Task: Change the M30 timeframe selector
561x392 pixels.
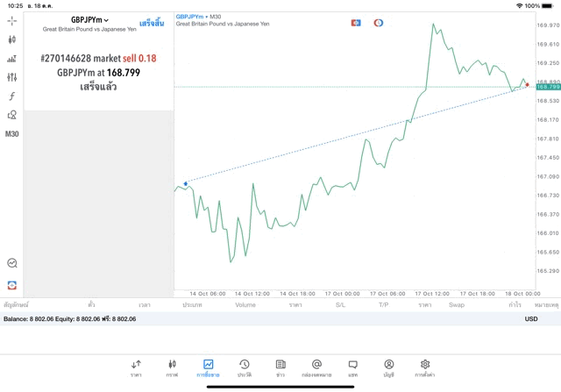Action: (11, 134)
